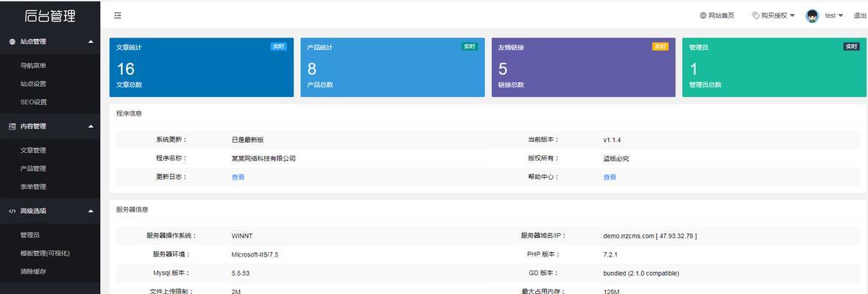This screenshot has width=868, height=294.
Task: Click the GD version bundled value
Action: pos(641,273)
